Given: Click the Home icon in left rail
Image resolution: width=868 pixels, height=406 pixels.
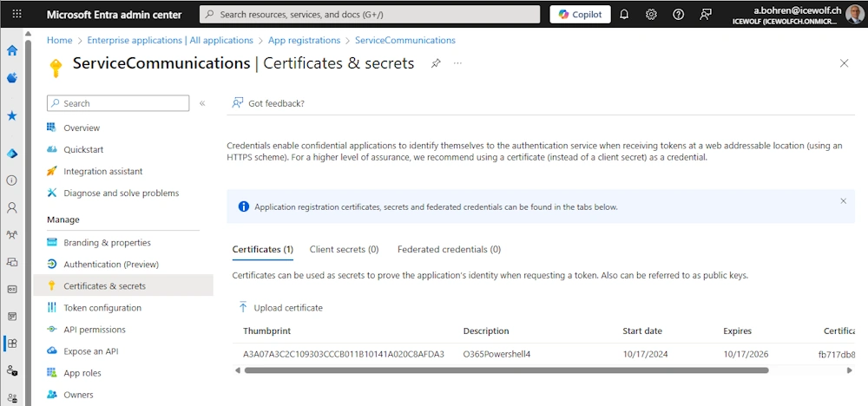Looking at the screenshot, I should 12,50.
